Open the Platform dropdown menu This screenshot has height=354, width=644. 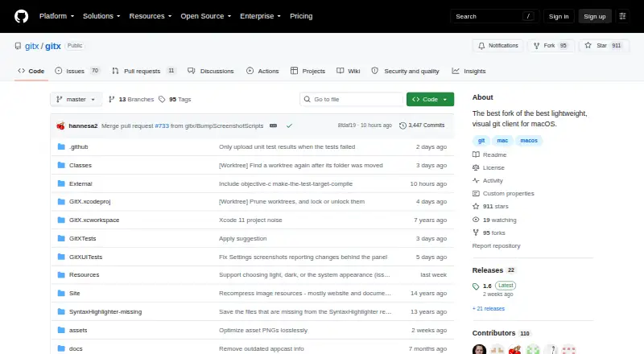[56, 16]
